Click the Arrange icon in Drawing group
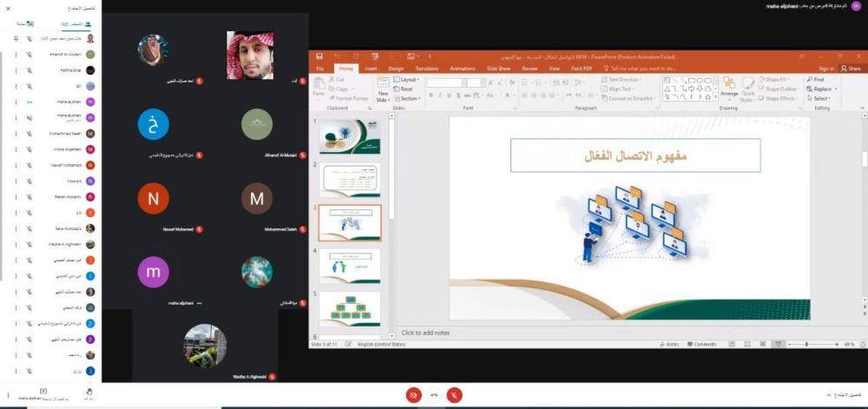The width and height of the screenshot is (868, 409). 729,88
